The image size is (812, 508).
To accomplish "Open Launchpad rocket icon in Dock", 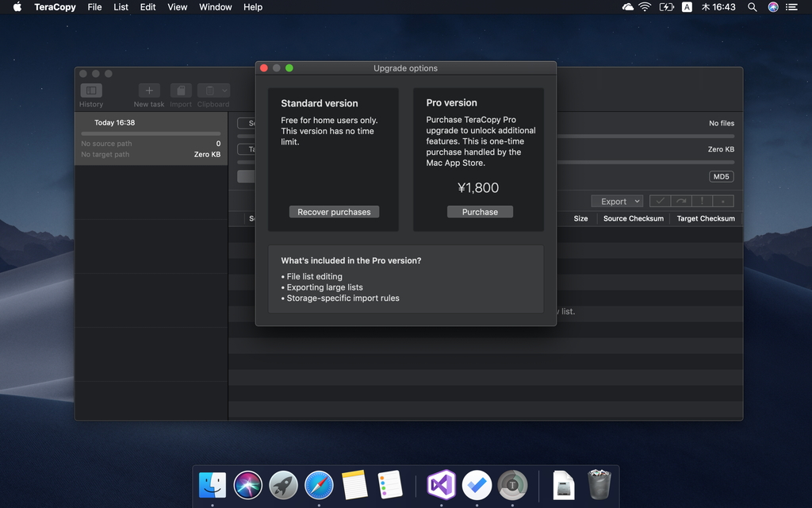I will point(283,485).
